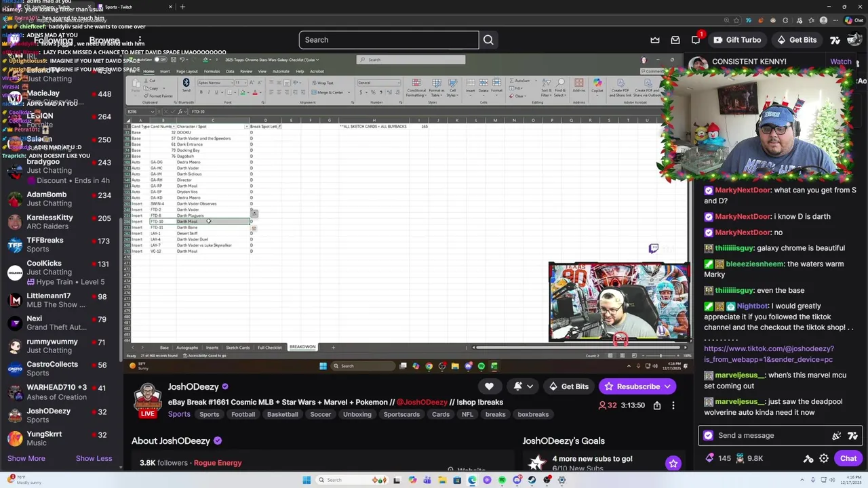The width and height of the screenshot is (868, 488).
Task: Click Gift Turbo button
Action: point(737,40)
